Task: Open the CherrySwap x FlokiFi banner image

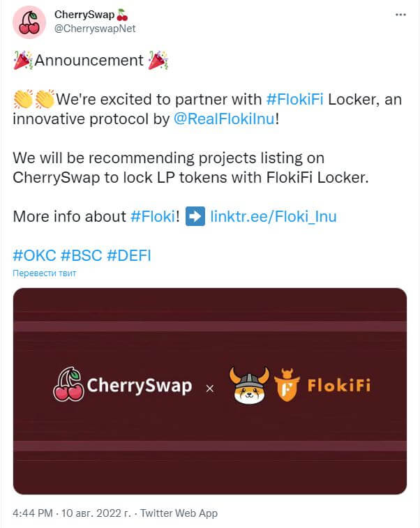Action: pyautogui.click(x=210, y=391)
